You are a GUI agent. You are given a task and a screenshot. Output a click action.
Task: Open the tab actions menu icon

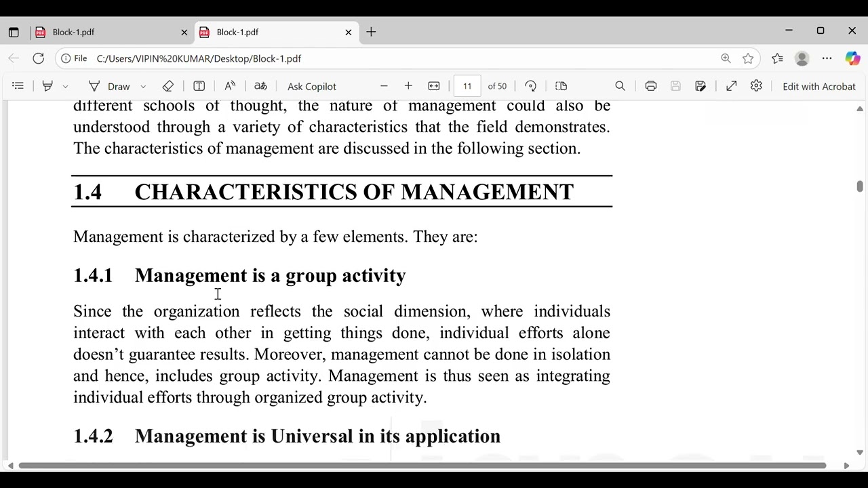(x=14, y=32)
